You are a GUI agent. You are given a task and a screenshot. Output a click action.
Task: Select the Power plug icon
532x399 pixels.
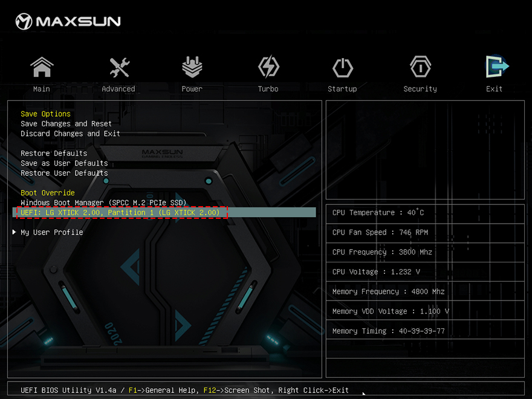click(x=192, y=67)
